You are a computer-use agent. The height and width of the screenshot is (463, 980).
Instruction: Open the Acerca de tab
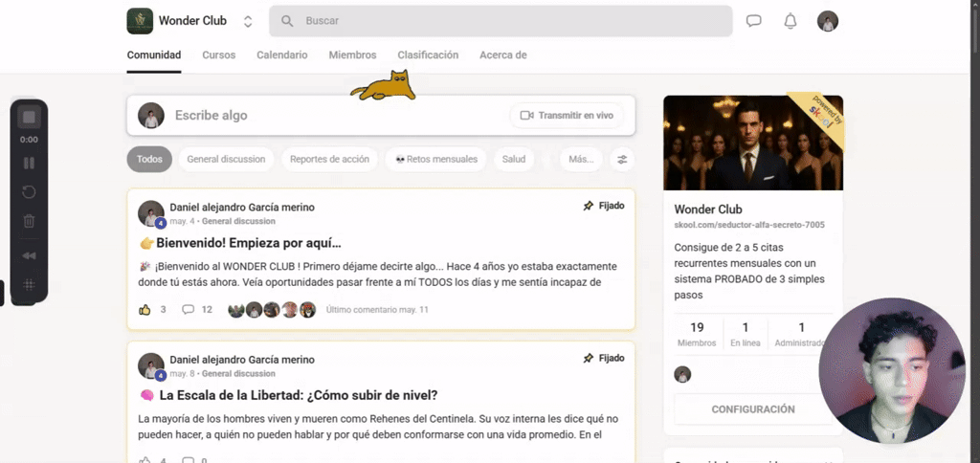tap(503, 55)
